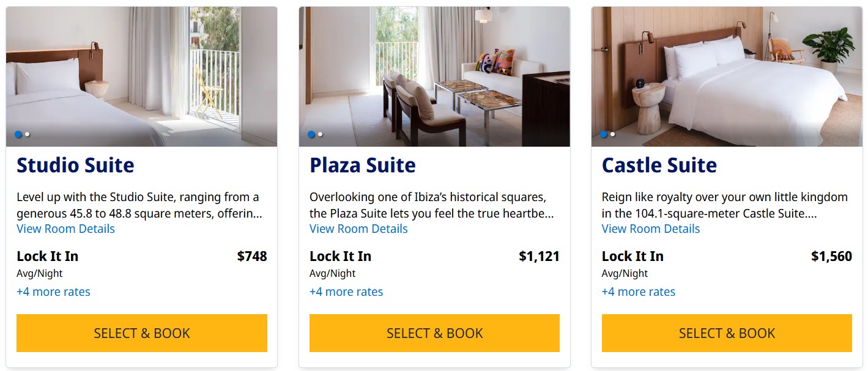Select second carousel dot on Plaza Suite photo
Viewport: 868px width, 371px height.
pos(321,134)
